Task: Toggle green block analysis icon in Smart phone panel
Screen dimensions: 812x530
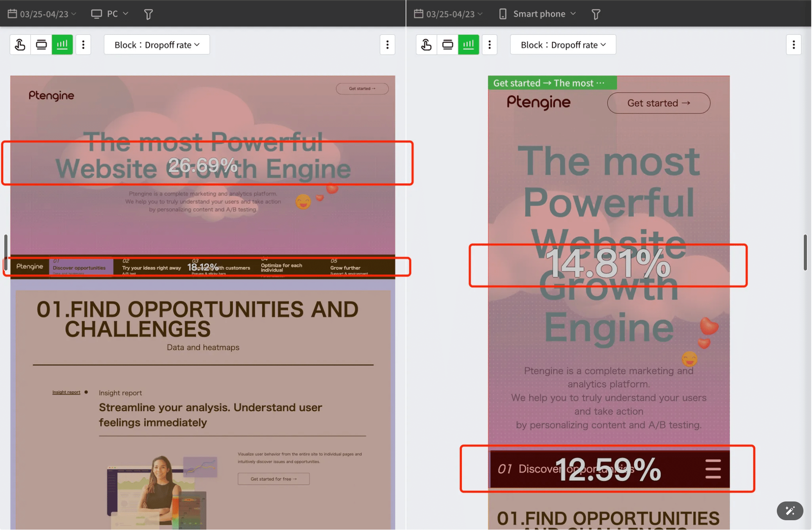Action: tap(468, 45)
